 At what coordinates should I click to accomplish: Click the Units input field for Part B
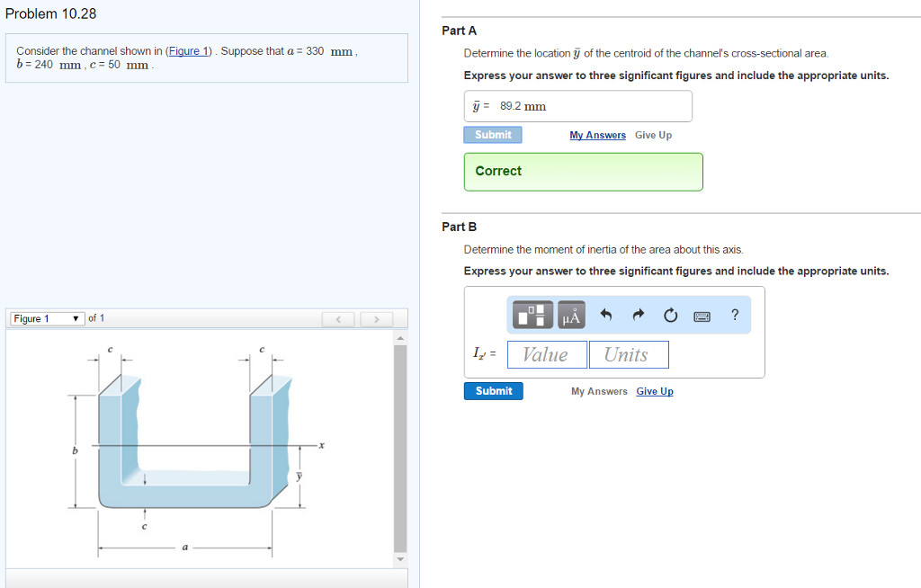click(x=629, y=355)
